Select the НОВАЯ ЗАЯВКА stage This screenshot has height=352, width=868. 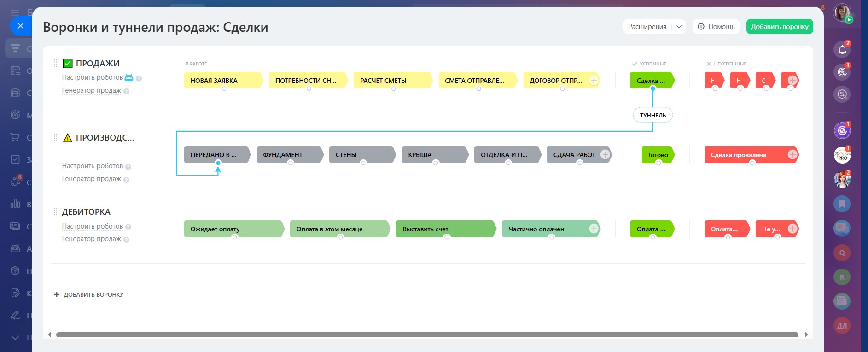click(x=223, y=80)
